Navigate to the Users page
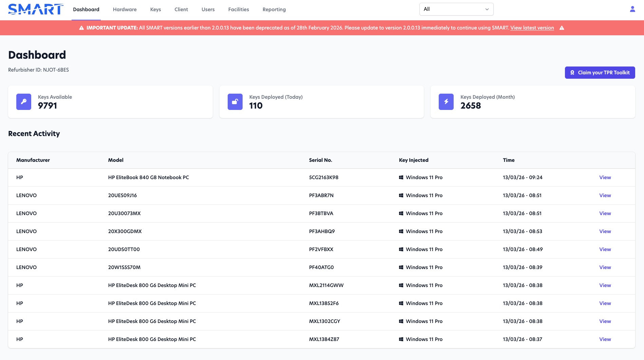 coord(208,9)
